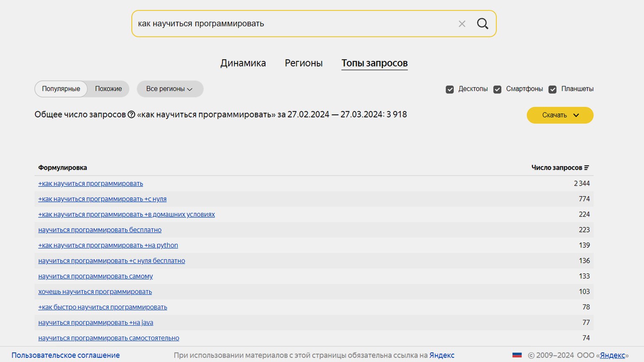Open the query ending in '+с нуля' with 774 requests
Viewport: 644px width, 362px height.
point(102,199)
